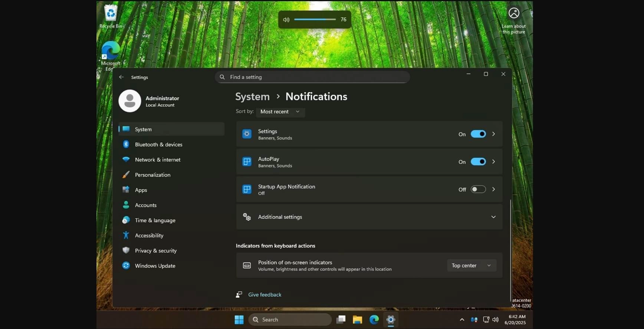Screen dimensions: 644x329
Task: Click the Administrator Local Account name
Action: [162, 101]
